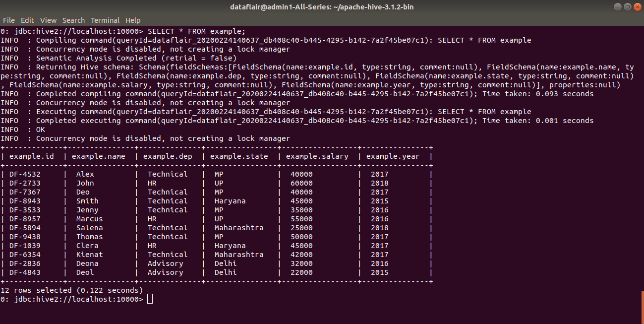Click the Time taken: 0.093 seconds text

point(539,93)
